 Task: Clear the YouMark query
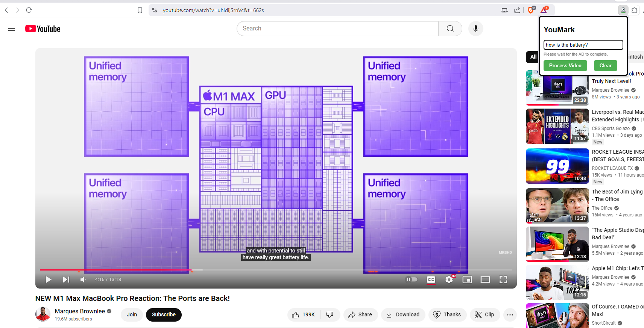(x=605, y=65)
